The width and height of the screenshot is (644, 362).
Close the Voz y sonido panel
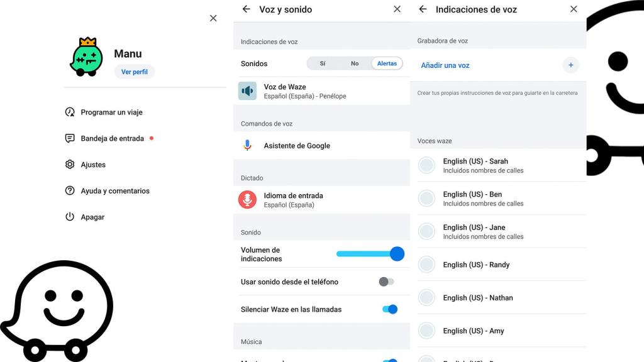pos(397,9)
